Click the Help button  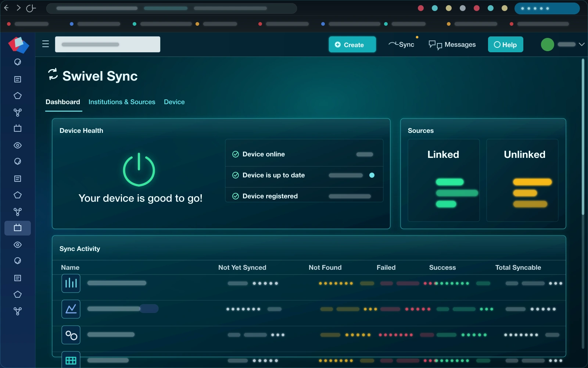coord(505,45)
